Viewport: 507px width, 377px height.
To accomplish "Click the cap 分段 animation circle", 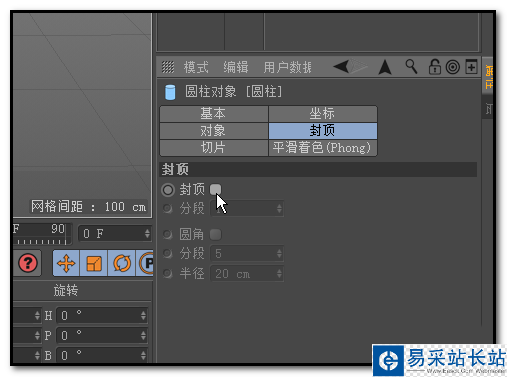I will click(167, 209).
